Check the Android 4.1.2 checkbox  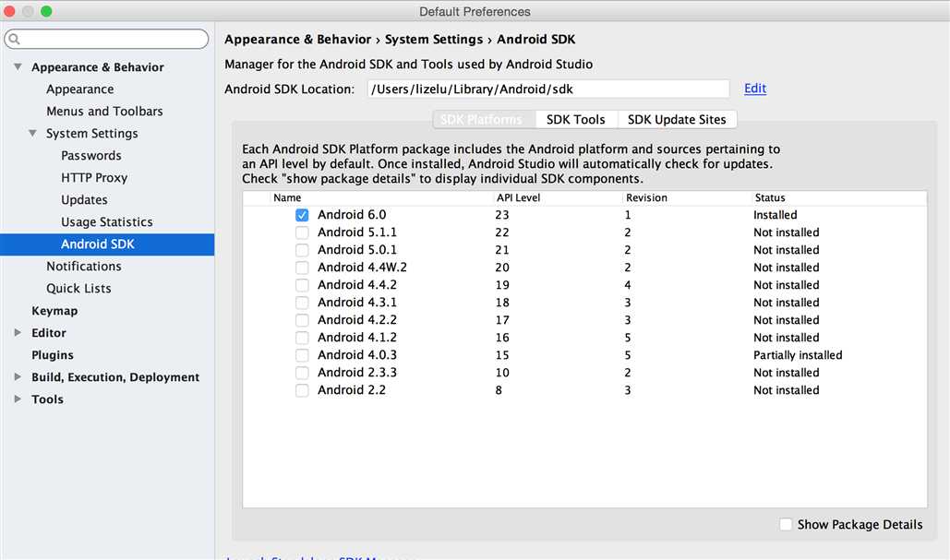(x=302, y=338)
